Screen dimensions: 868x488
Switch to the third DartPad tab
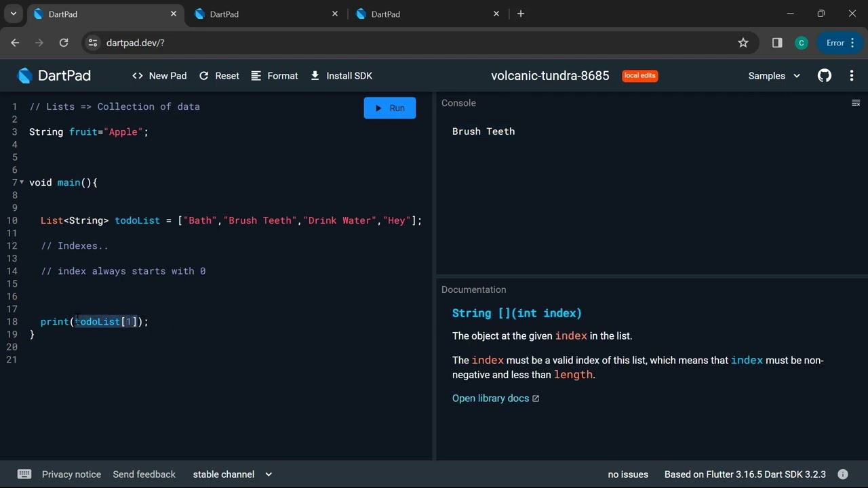(428, 14)
